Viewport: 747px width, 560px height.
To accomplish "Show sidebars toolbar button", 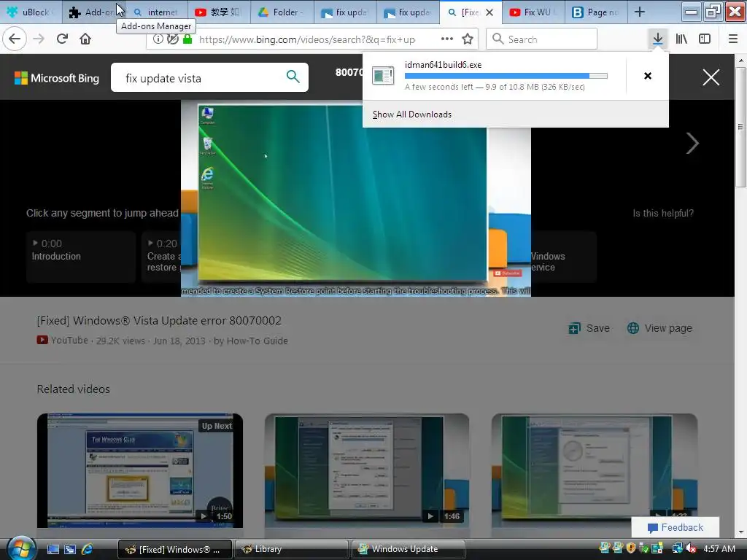I will (705, 39).
